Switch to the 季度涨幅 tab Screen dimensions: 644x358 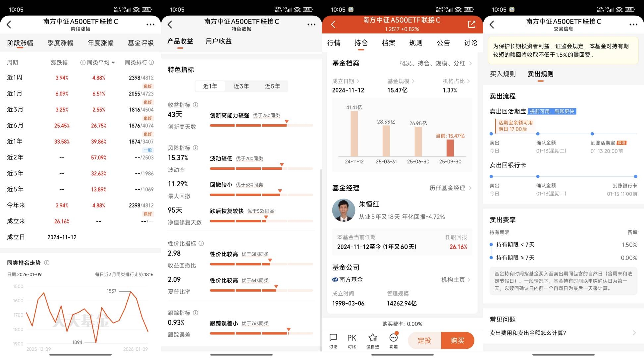[x=60, y=43]
